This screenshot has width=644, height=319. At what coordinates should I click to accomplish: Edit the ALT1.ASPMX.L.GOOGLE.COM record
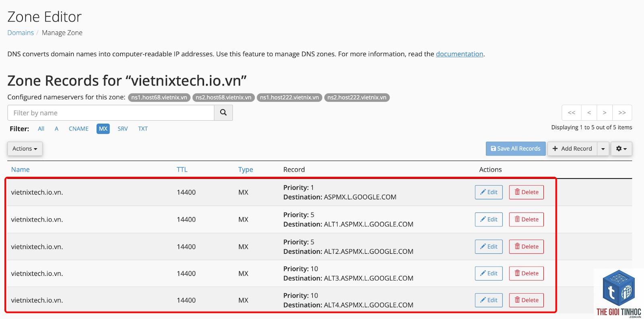[x=489, y=220]
